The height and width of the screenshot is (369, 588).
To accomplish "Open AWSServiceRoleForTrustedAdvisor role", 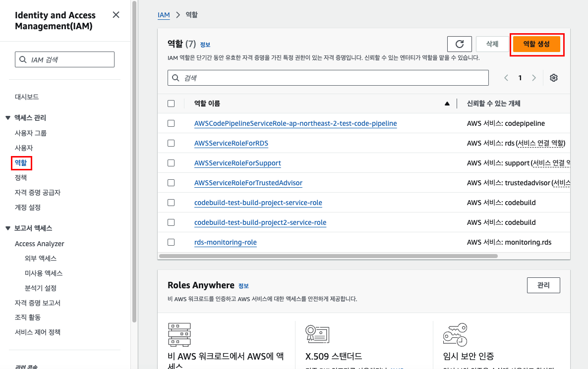I will click(248, 183).
